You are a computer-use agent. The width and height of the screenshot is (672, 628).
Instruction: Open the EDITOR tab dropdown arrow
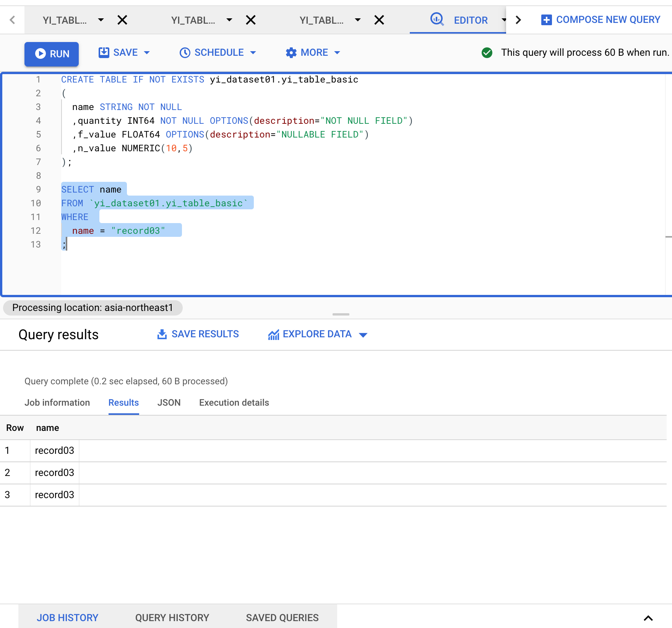point(504,20)
